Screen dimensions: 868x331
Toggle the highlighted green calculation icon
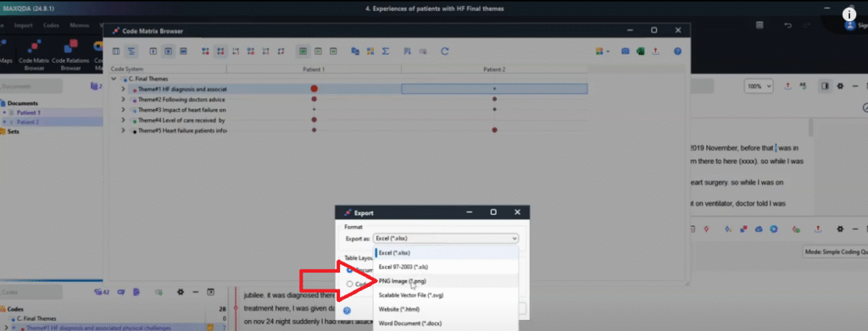(x=303, y=52)
